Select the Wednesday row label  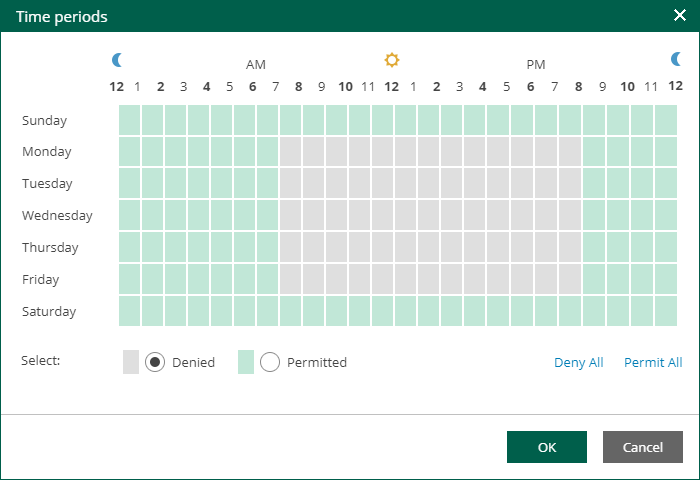pyautogui.click(x=57, y=215)
